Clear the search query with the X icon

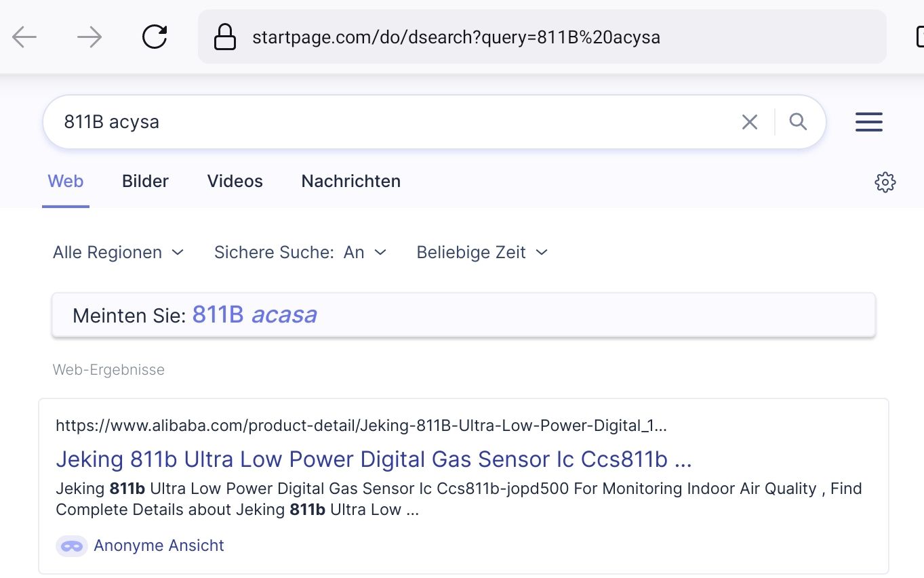pyautogui.click(x=749, y=122)
